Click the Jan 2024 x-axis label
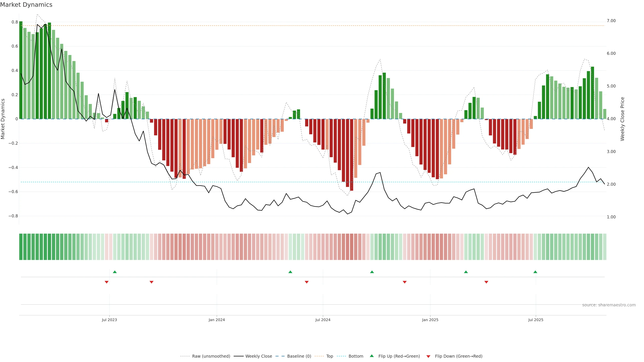 [x=217, y=320]
